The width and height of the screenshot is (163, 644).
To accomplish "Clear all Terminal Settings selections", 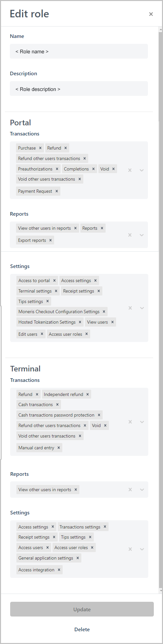I will coord(130,549).
